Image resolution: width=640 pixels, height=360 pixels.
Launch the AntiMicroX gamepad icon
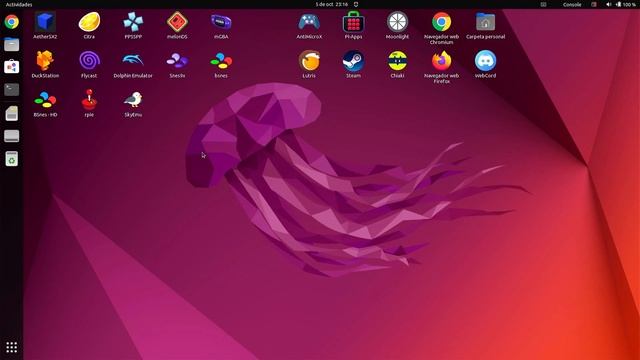pyautogui.click(x=309, y=22)
